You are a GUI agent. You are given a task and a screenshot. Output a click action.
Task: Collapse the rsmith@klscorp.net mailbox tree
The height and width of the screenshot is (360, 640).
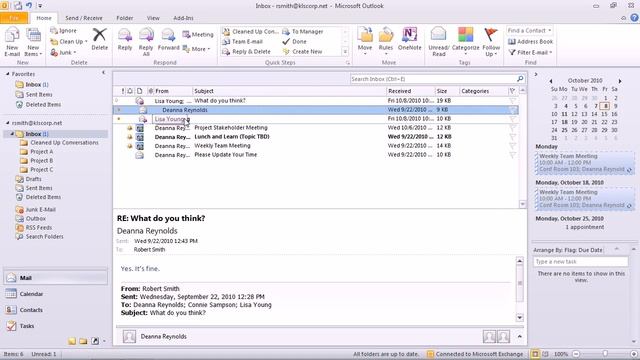7,123
